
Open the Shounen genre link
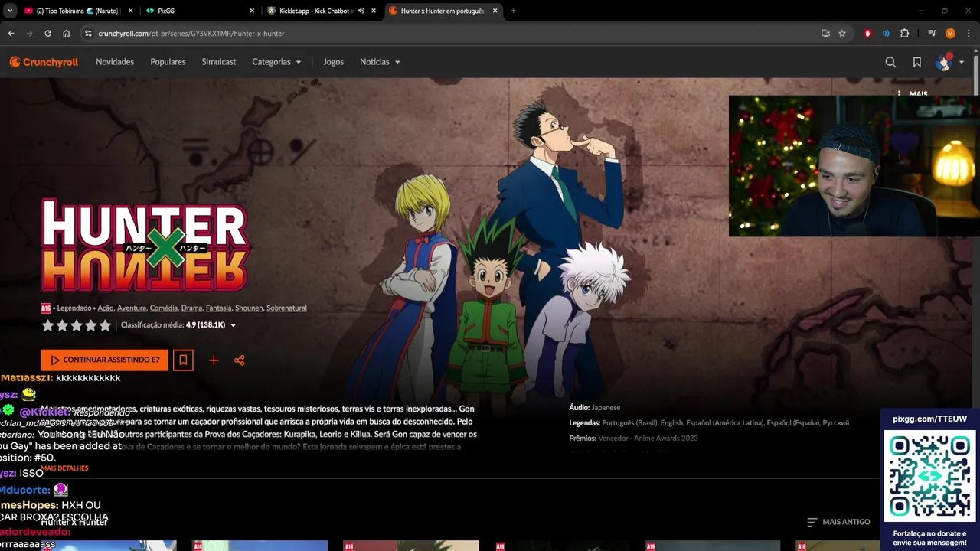(x=249, y=308)
